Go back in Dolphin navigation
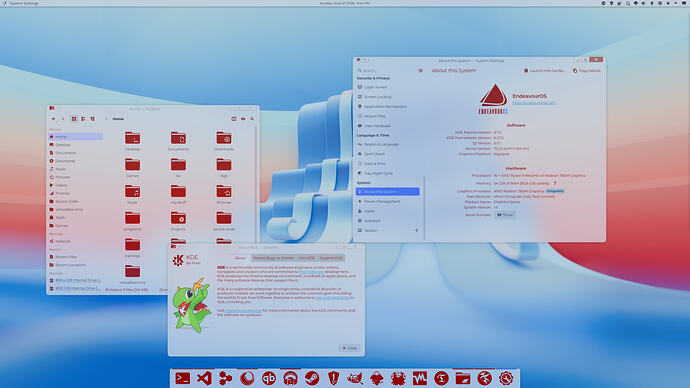This screenshot has width=690, height=388. (x=54, y=119)
